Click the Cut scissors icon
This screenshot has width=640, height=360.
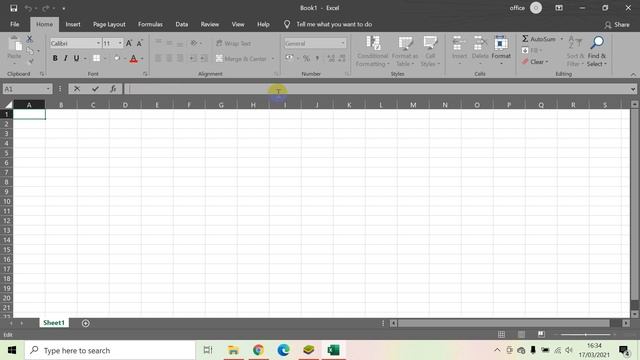click(x=29, y=39)
